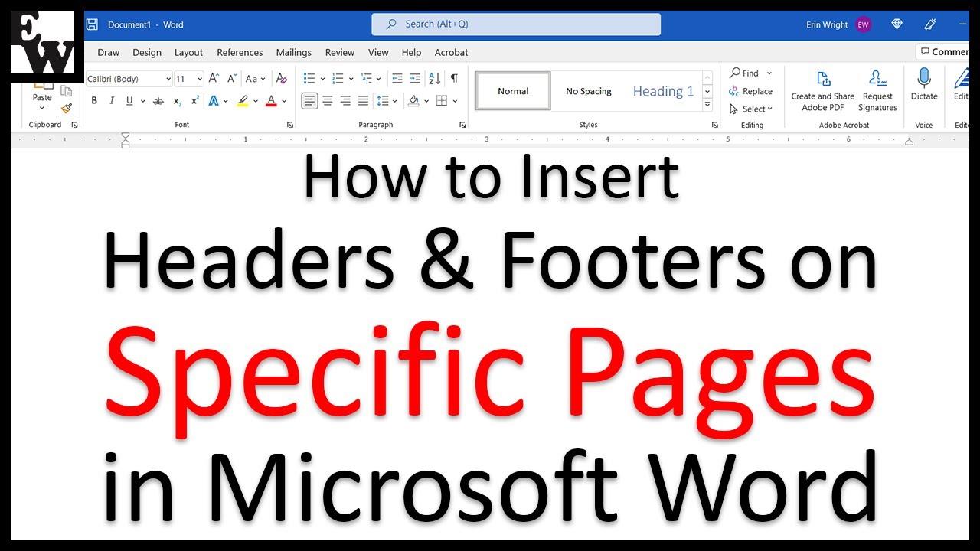Image resolution: width=980 pixels, height=551 pixels.
Task: Click the first-line indent marker on ruler
Action: pos(126,136)
